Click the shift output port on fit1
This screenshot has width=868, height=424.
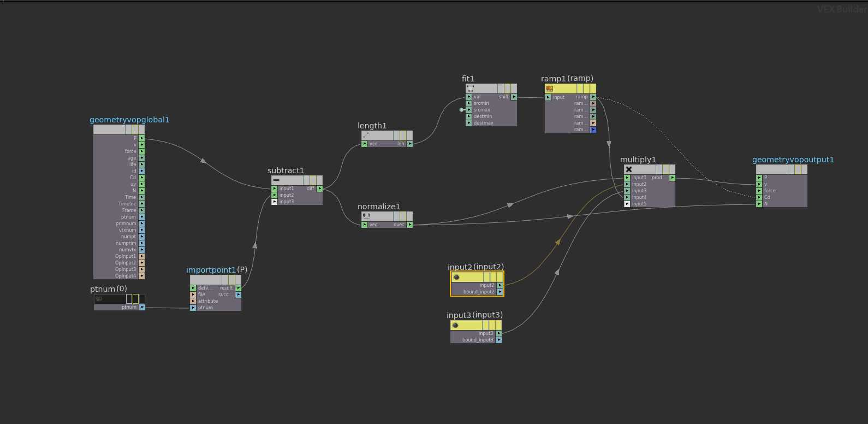pyautogui.click(x=514, y=97)
